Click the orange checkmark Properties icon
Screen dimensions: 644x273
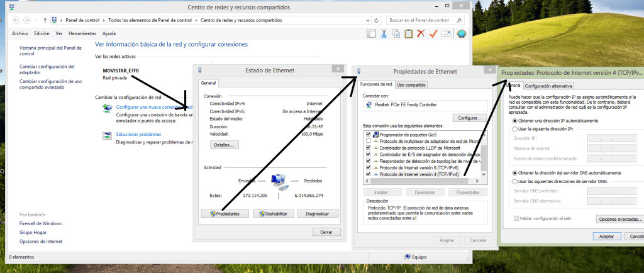(x=433, y=33)
